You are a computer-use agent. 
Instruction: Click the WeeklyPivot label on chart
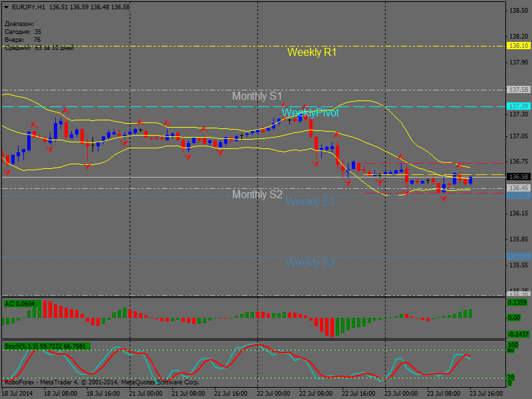(x=310, y=113)
